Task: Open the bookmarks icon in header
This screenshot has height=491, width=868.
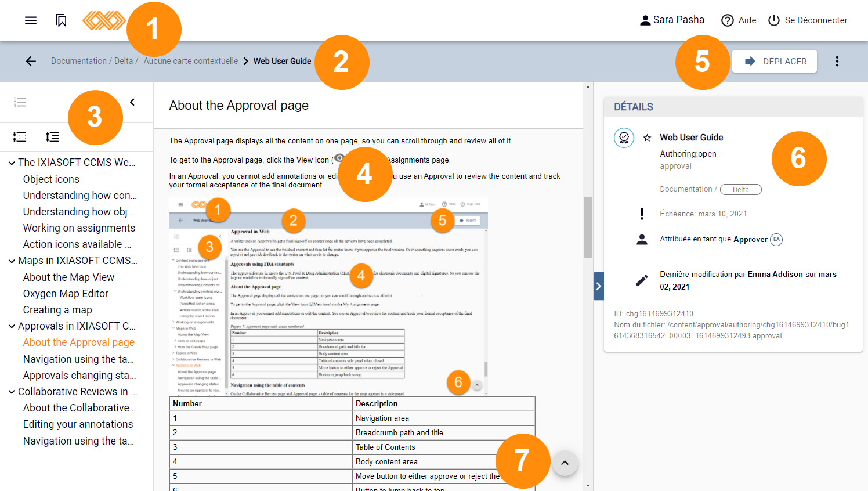Action: [61, 20]
